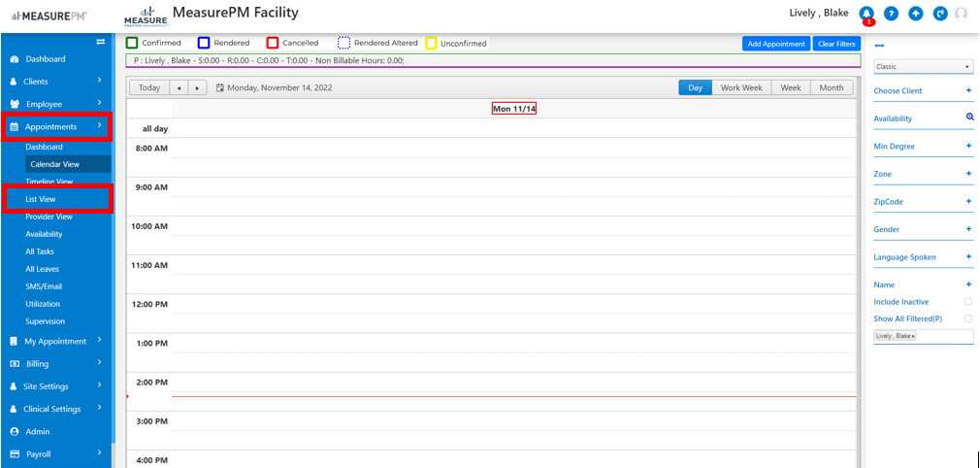Click the upload arrow icon in header
The height and width of the screenshot is (468, 980).
point(916,14)
